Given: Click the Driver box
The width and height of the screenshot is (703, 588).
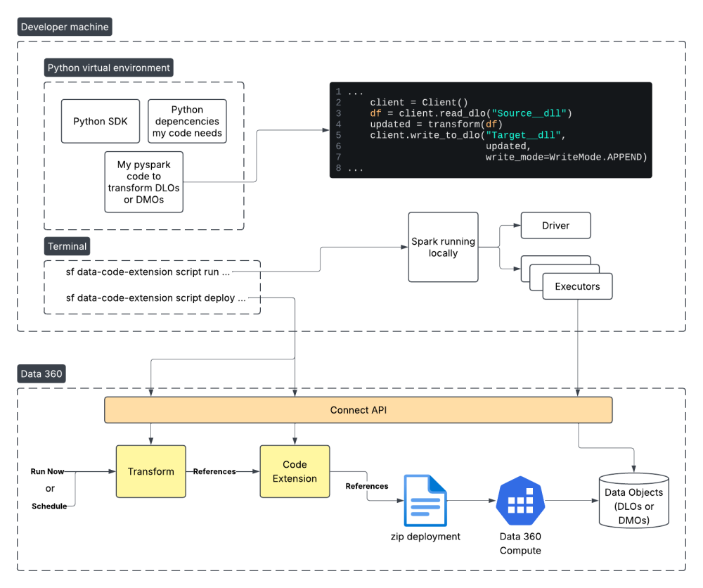Looking at the screenshot, I should tap(555, 226).
